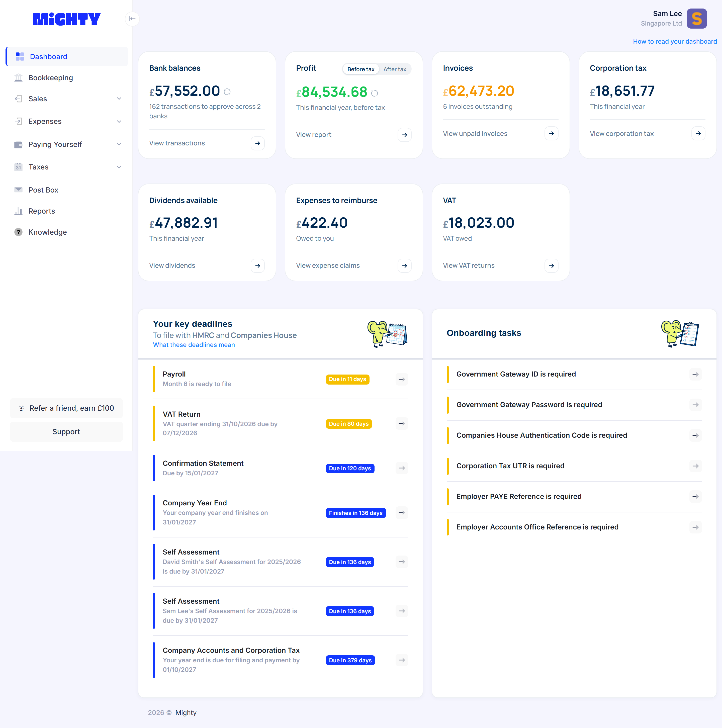Screen dimensions: 722x728
Task: Click the View transactions link text
Action: [x=177, y=143]
